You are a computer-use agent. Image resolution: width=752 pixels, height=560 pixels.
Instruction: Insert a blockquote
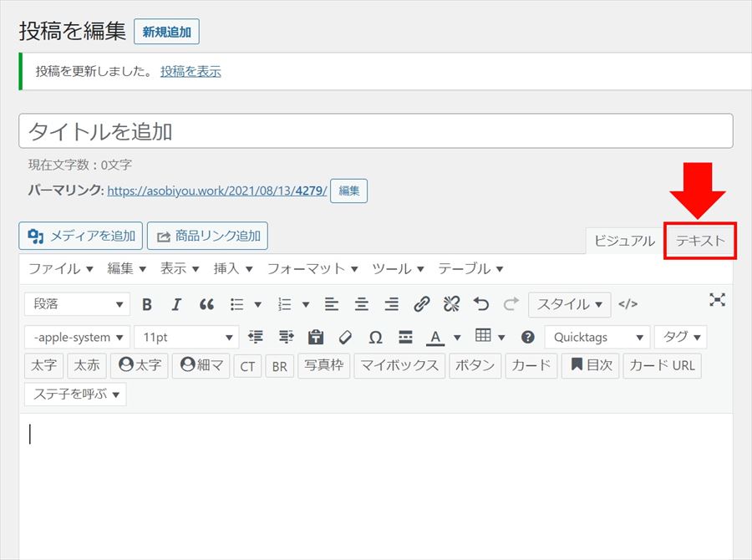click(206, 304)
